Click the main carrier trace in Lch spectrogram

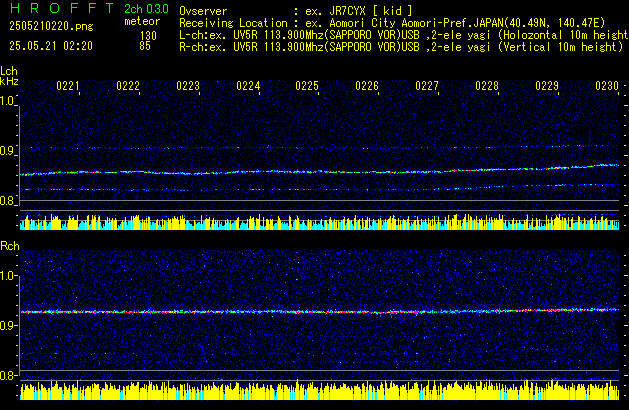(319, 170)
